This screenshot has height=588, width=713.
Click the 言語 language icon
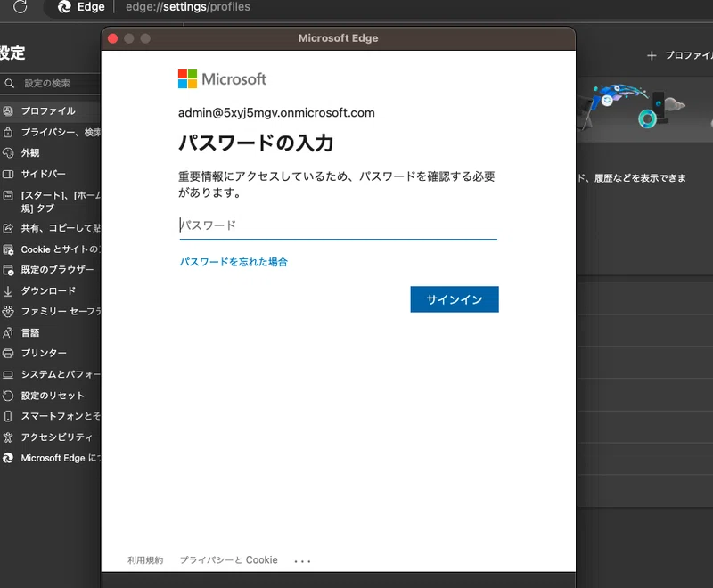click(x=8, y=332)
